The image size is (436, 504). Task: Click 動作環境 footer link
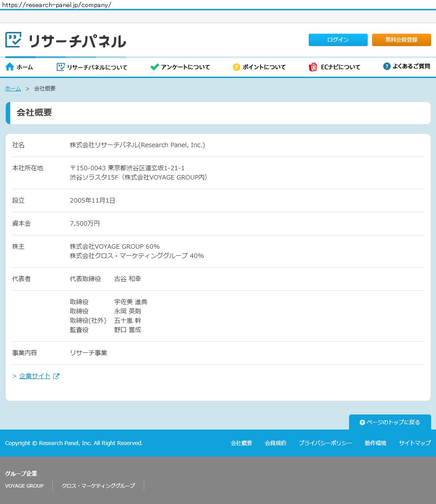tap(375, 443)
